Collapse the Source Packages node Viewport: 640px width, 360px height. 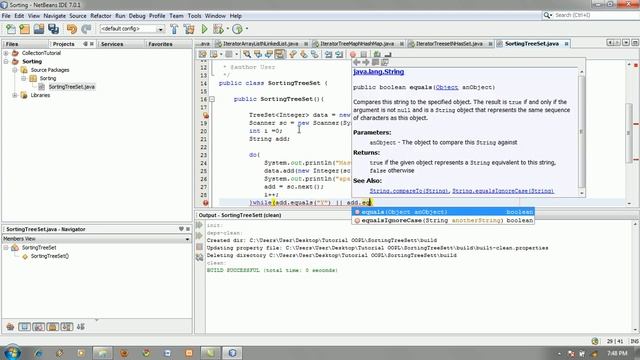(x=15, y=70)
